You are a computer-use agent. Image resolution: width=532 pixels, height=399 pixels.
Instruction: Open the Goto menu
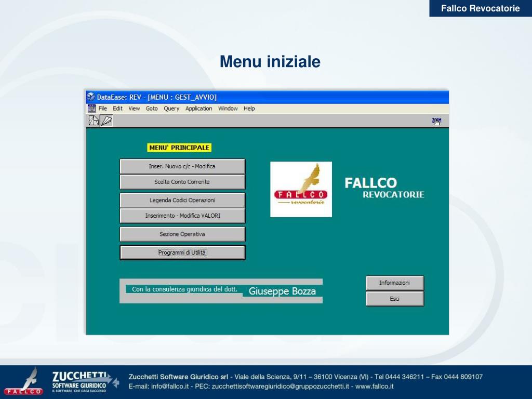152,109
